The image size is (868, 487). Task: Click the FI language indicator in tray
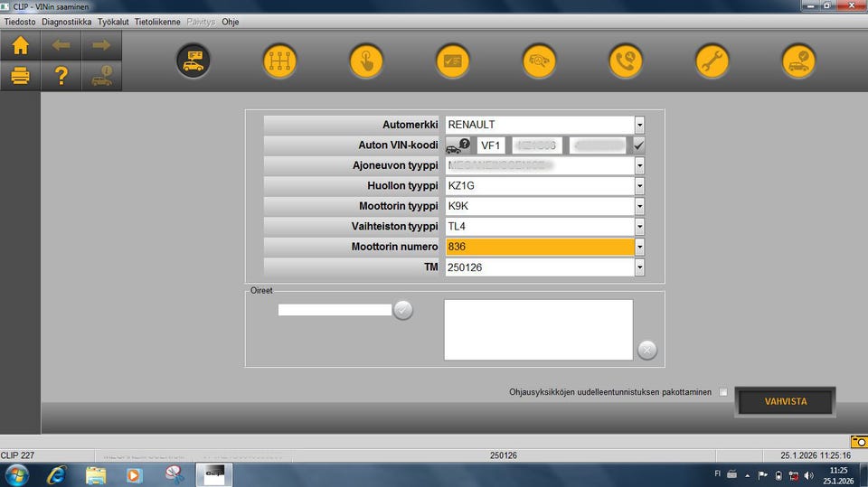717,473
